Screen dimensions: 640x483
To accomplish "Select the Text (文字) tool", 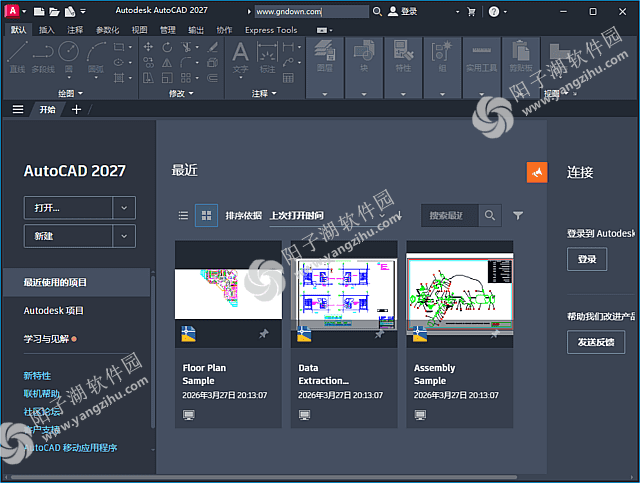I will click(x=240, y=58).
